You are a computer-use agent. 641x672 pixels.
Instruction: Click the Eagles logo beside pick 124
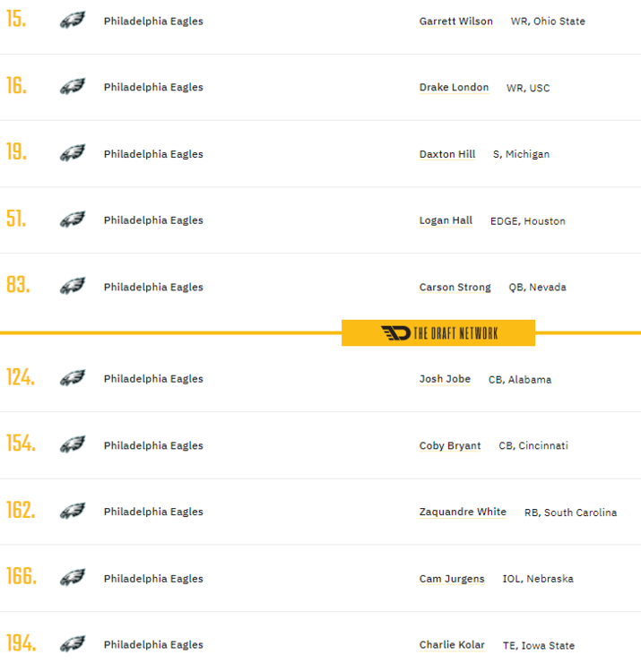pyautogui.click(x=72, y=378)
